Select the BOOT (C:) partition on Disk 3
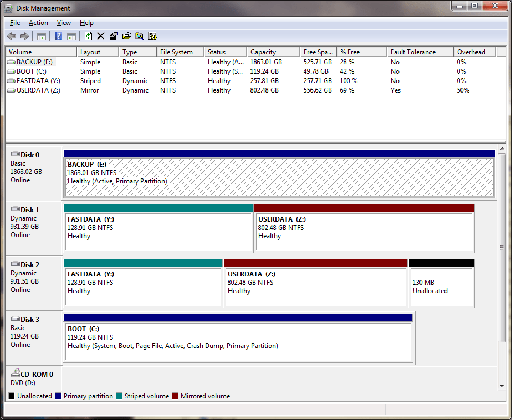 [x=238, y=338]
